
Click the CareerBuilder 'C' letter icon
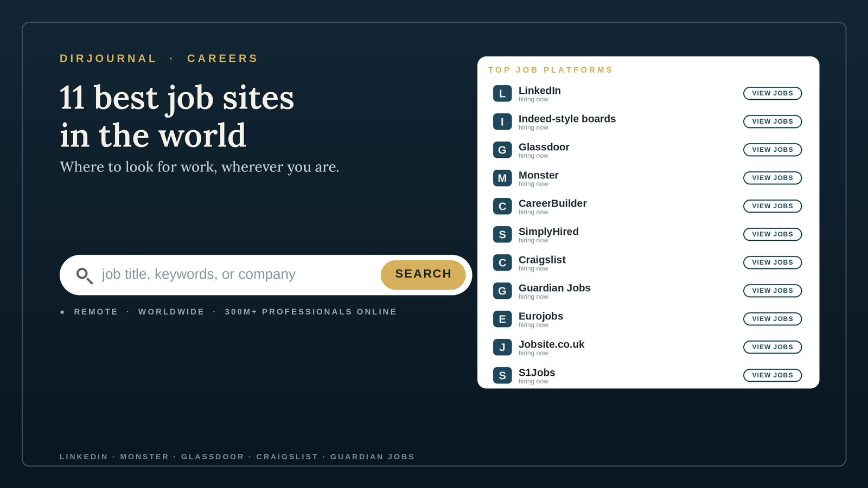point(502,206)
